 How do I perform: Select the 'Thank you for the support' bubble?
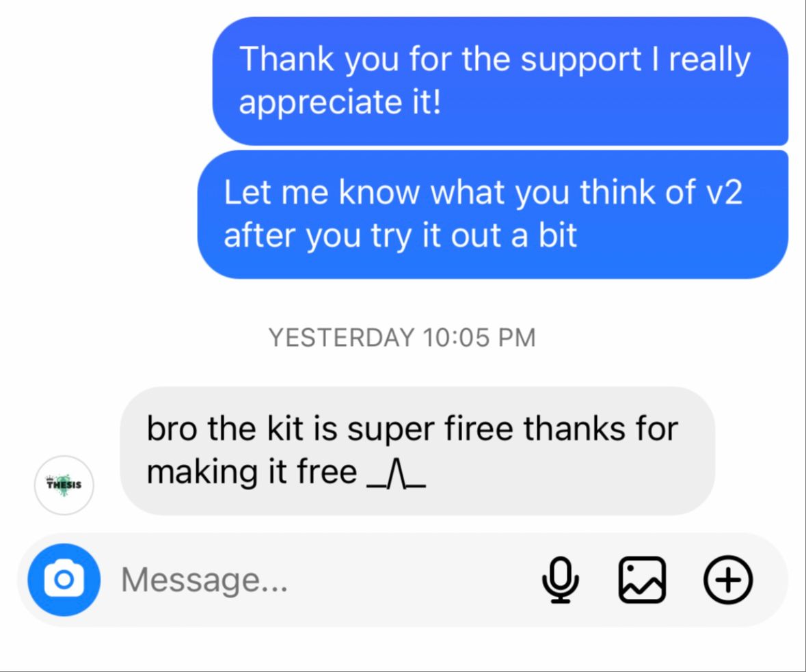[500, 81]
